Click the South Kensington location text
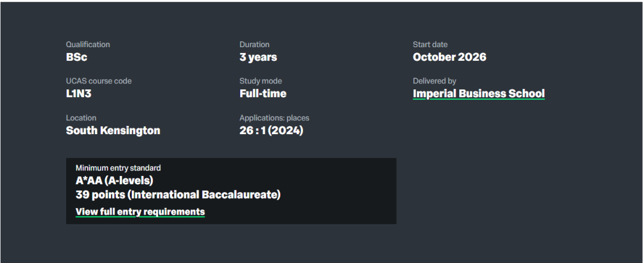This screenshot has height=263, width=644. click(113, 131)
